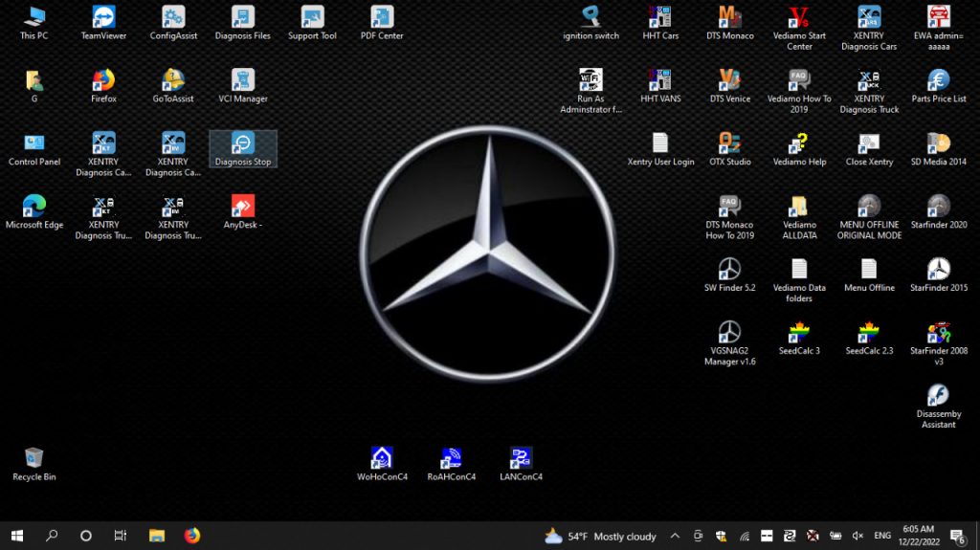Open Vediamo ALLDATA folder
The height and width of the screenshot is (550, 980).
[799, 217]
